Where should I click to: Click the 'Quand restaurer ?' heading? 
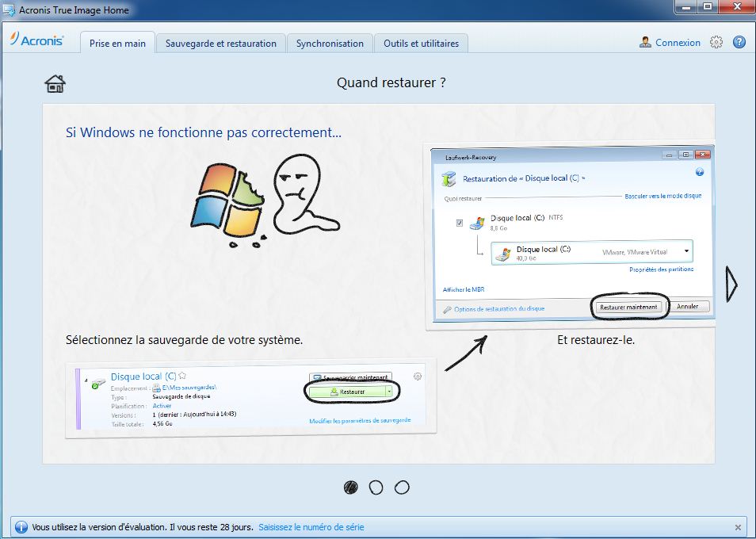pos(391,82)
